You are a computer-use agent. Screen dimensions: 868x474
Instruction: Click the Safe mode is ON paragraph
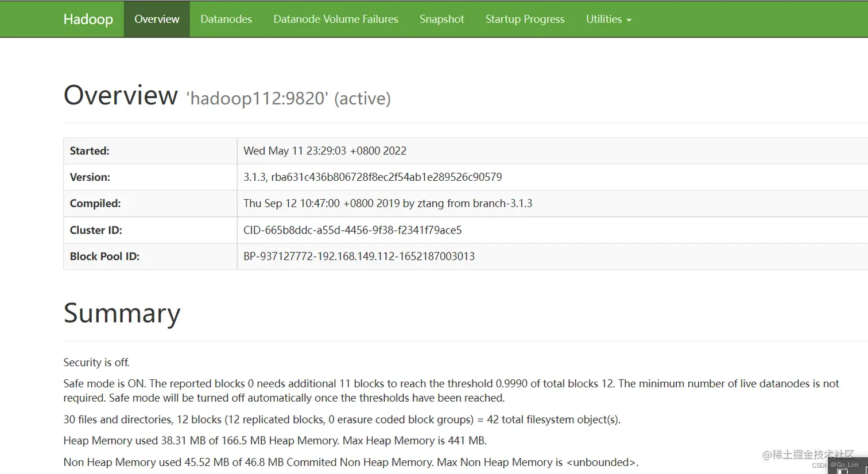pos(451,391)
